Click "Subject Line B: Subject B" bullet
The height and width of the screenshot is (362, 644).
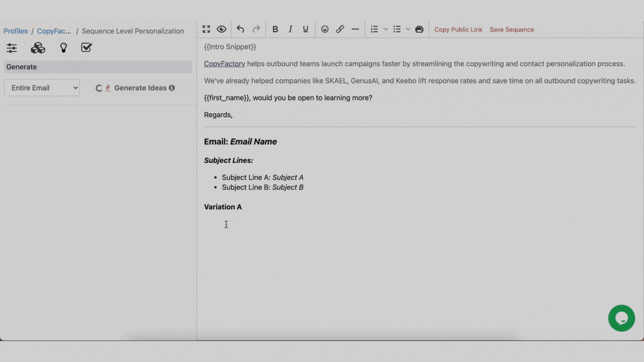pyautogui.click(x=263, y=187)
